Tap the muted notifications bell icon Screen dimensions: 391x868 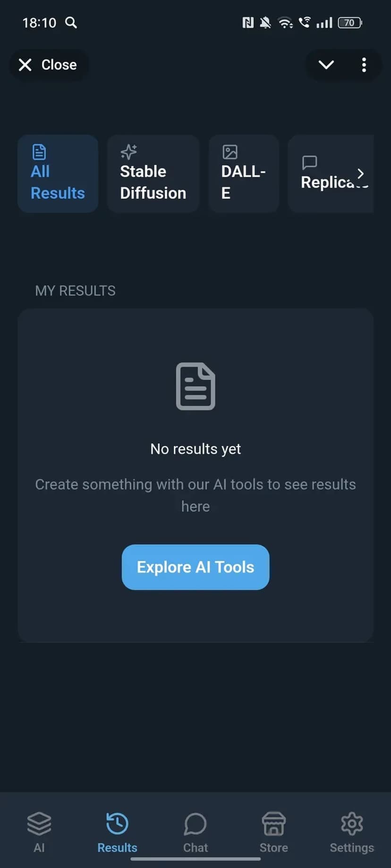[266, 23]
